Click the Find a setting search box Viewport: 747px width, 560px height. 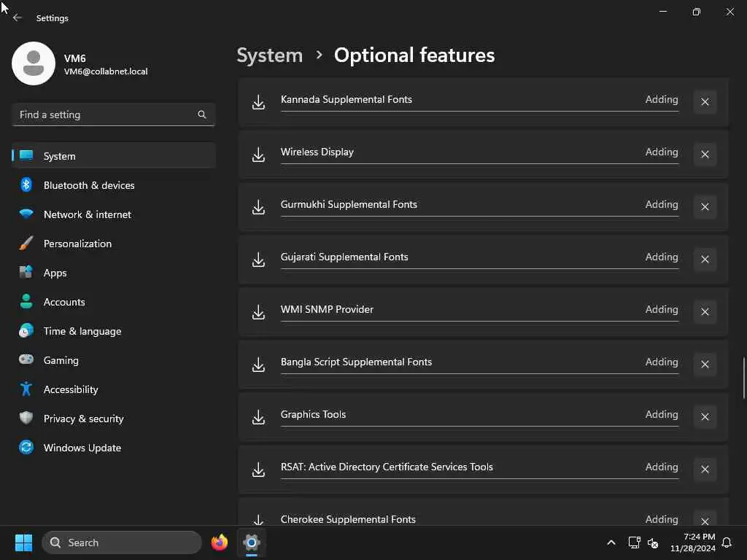[x=106, y=114]
